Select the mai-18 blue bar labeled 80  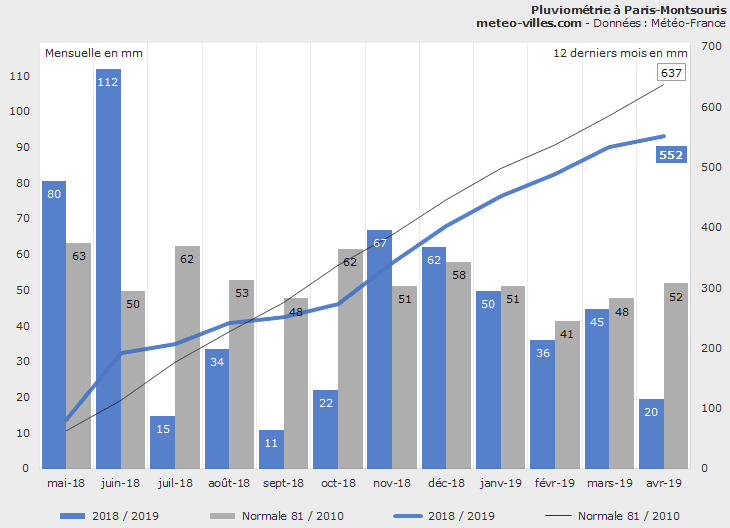pos(54,324)
